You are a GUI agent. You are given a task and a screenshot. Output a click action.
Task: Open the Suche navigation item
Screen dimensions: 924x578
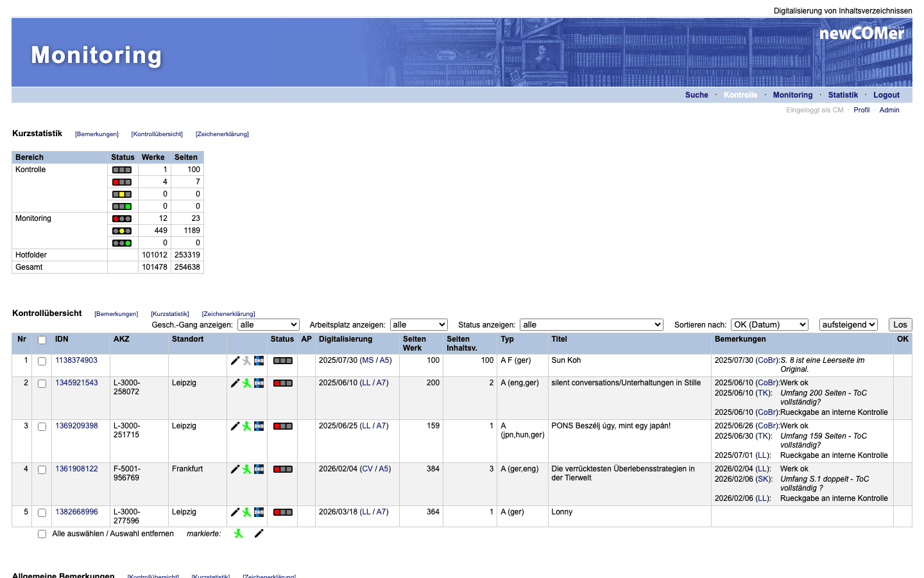pos(696,95)
